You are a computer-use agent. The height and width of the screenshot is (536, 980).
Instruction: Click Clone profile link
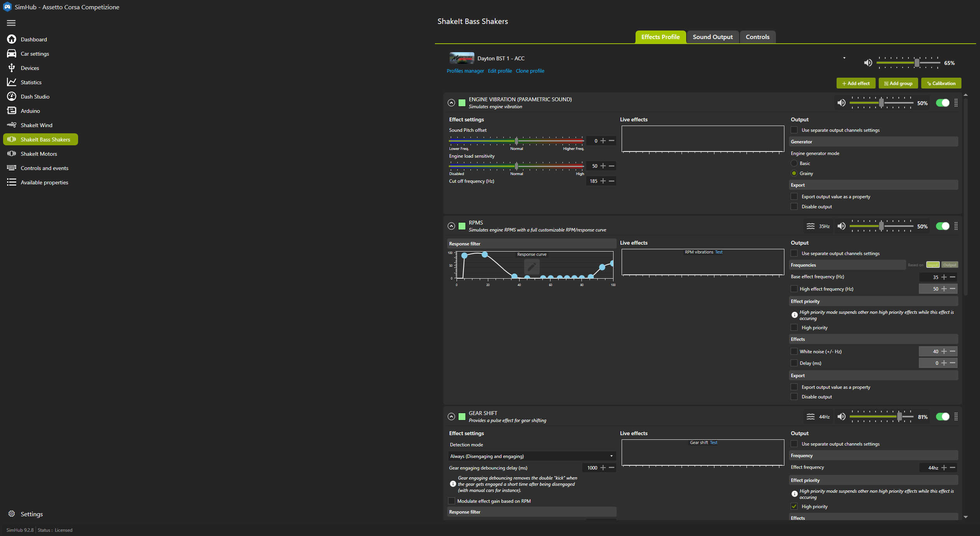coord(530,71)
